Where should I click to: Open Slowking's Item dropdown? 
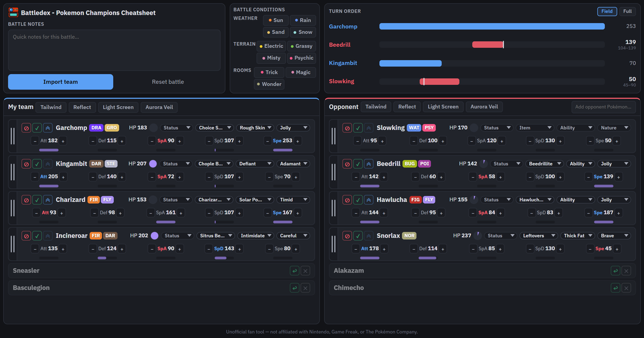pyautogui.click(x=535, y=128)
